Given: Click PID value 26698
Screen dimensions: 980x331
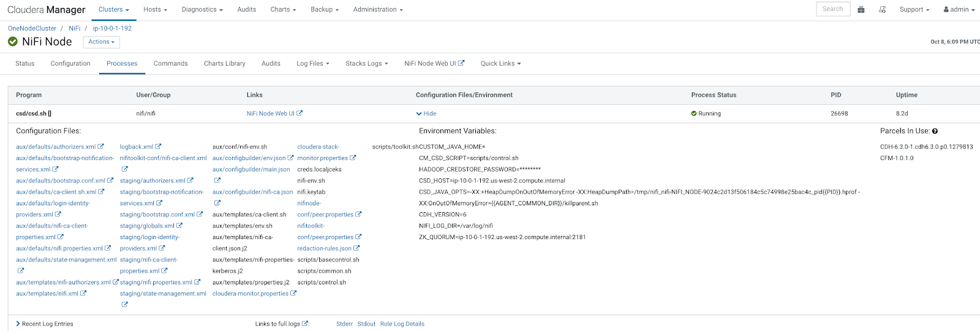Looking at the screenshot, I should [839, 113].
